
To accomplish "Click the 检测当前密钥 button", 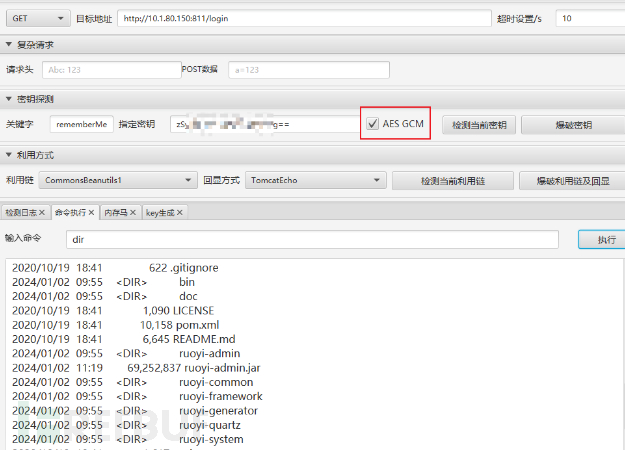I will (479, 125).
